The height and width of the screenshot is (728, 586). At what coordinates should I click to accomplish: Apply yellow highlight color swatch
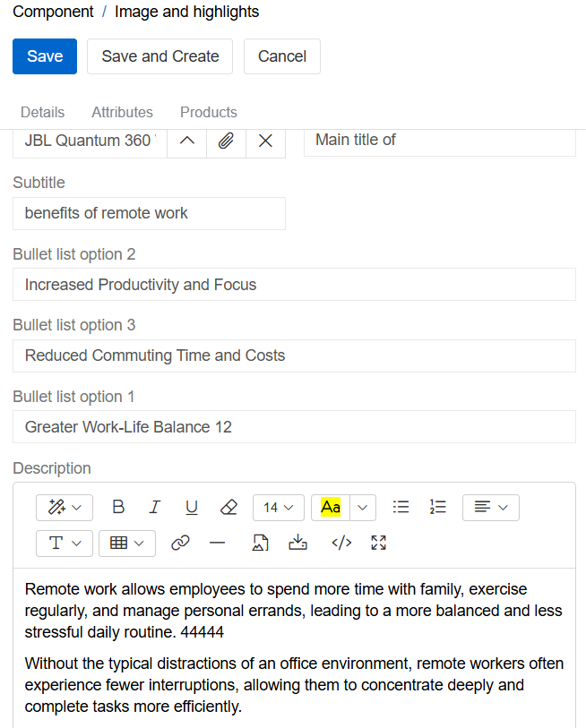point(331,508)
